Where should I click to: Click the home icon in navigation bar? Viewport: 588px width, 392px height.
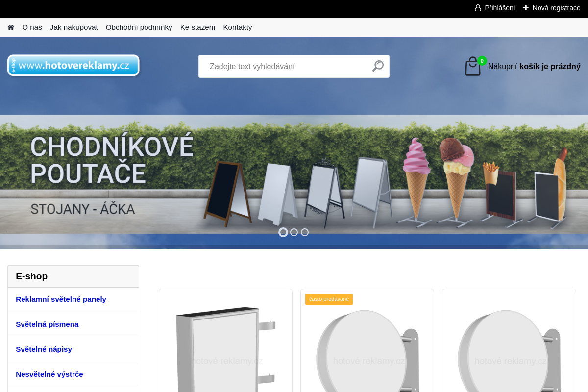(x=11, y=27)
